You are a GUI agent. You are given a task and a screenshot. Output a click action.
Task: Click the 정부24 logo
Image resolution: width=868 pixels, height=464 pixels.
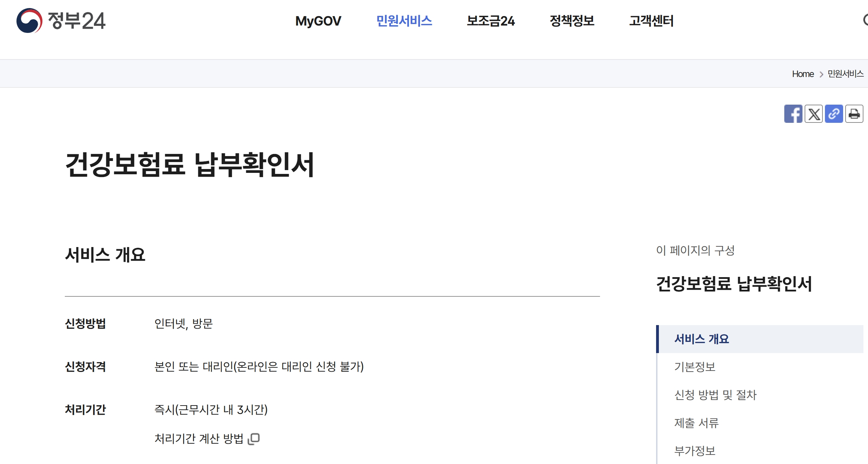click(61, 21)
